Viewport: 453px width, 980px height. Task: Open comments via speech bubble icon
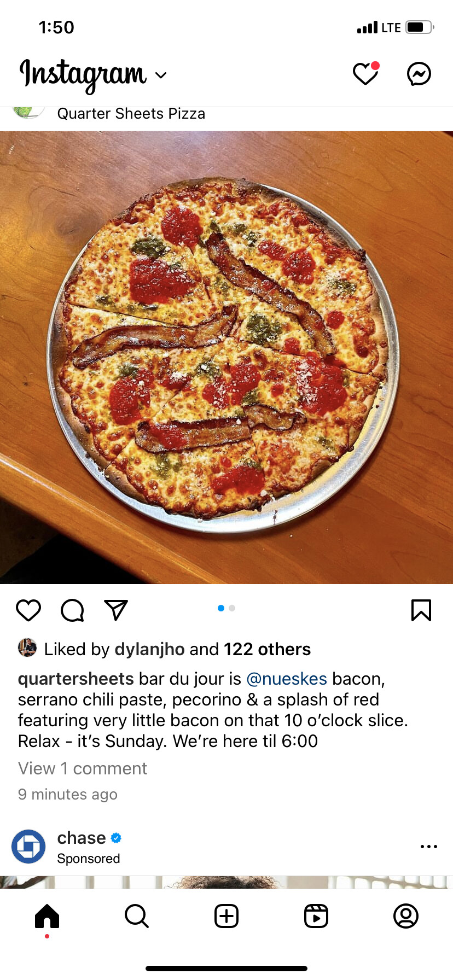tap(72, 610)
